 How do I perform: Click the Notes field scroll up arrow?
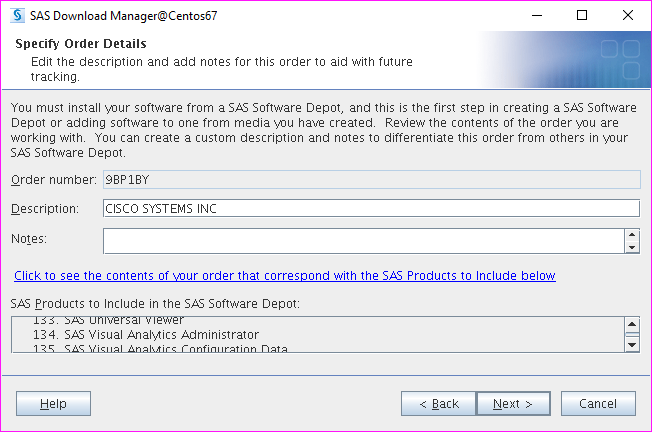(632, 235)
